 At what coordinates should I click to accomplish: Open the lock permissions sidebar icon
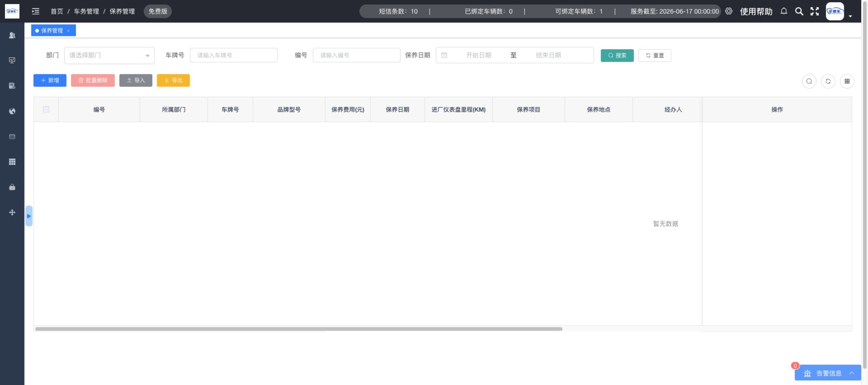12,187
